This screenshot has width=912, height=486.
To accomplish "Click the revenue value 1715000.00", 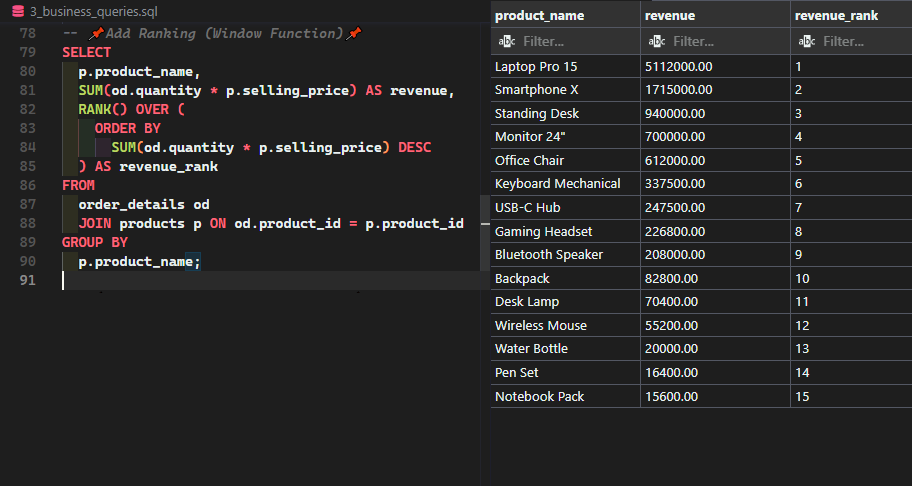I will [x=678, y=90].
